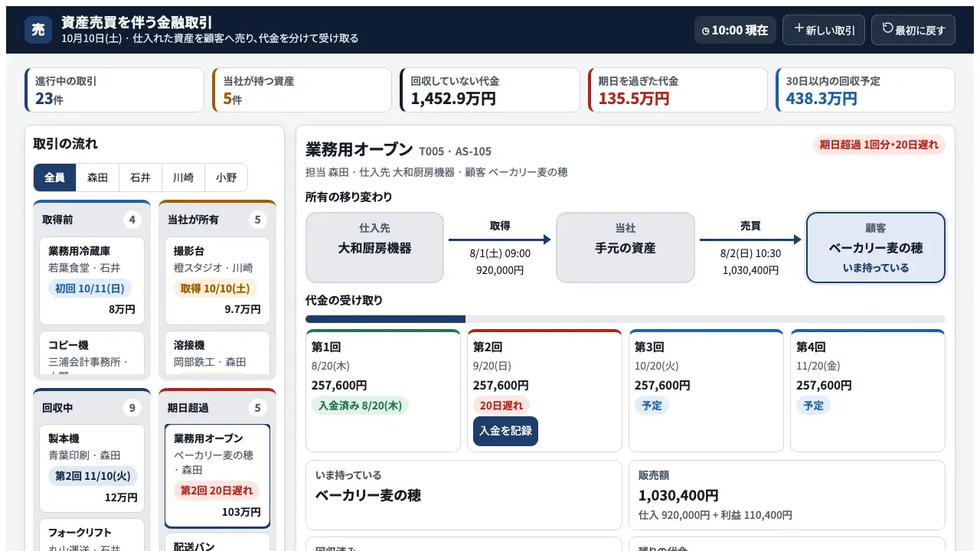980x551 pixels.
Task: Open the 当社が持つ資産 summary card
Action: coord(302,90)
